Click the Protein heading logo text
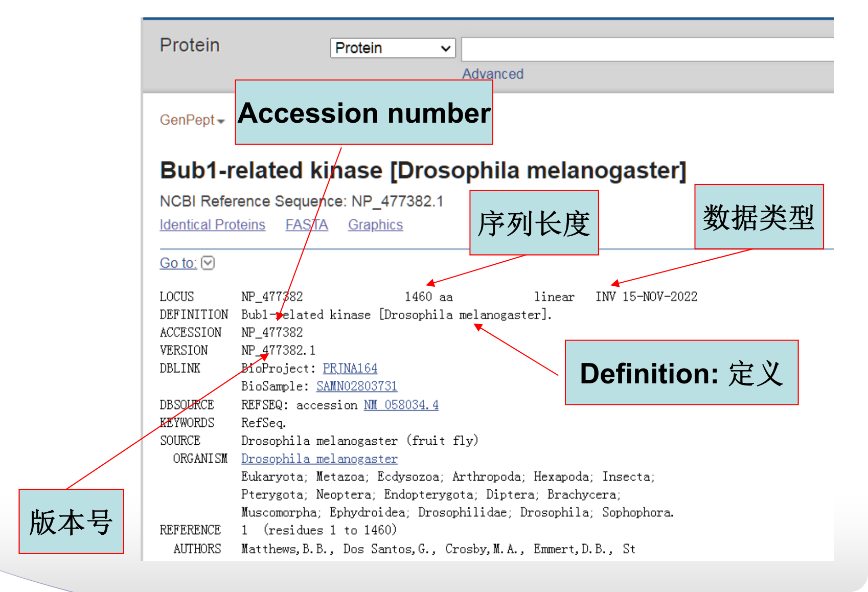This screenshot has width=868, height=592. [x=190, y=45]
